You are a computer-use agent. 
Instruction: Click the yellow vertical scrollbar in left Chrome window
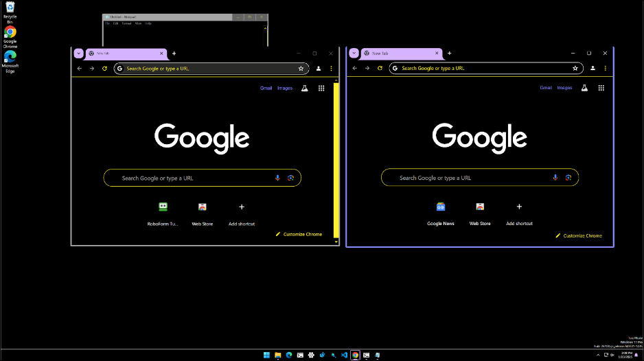336,158
